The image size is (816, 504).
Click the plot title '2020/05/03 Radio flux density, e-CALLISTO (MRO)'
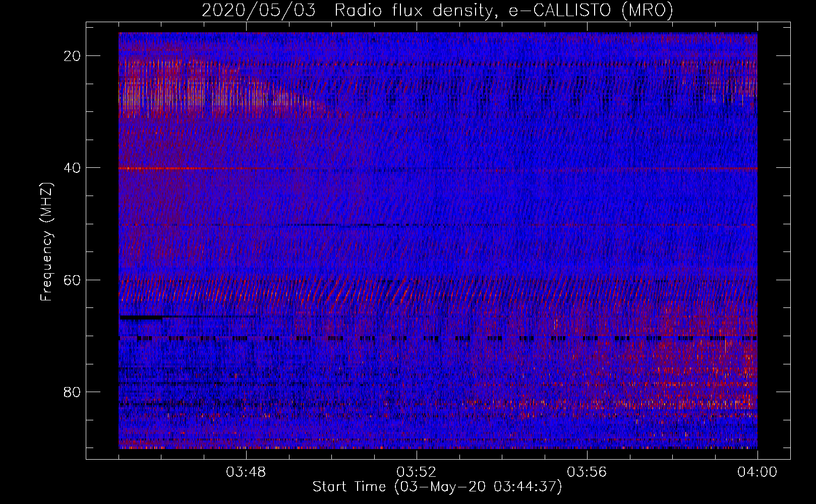[x=437, y=10]
